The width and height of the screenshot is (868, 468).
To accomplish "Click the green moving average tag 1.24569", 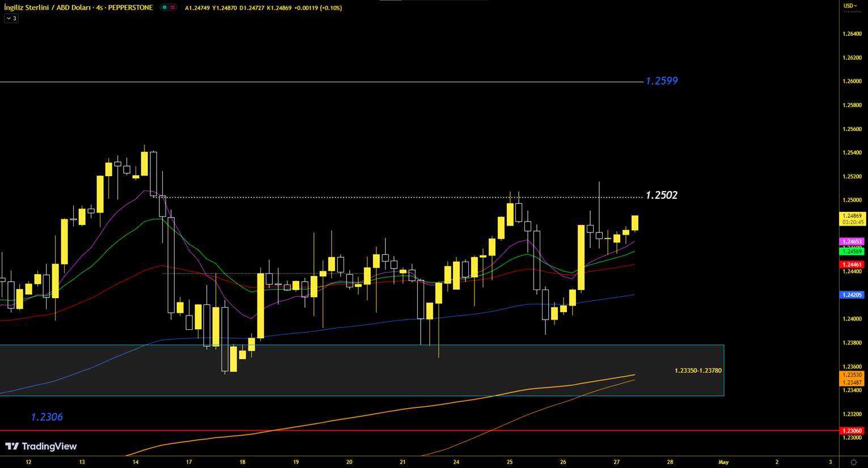I will coord(852,251).
